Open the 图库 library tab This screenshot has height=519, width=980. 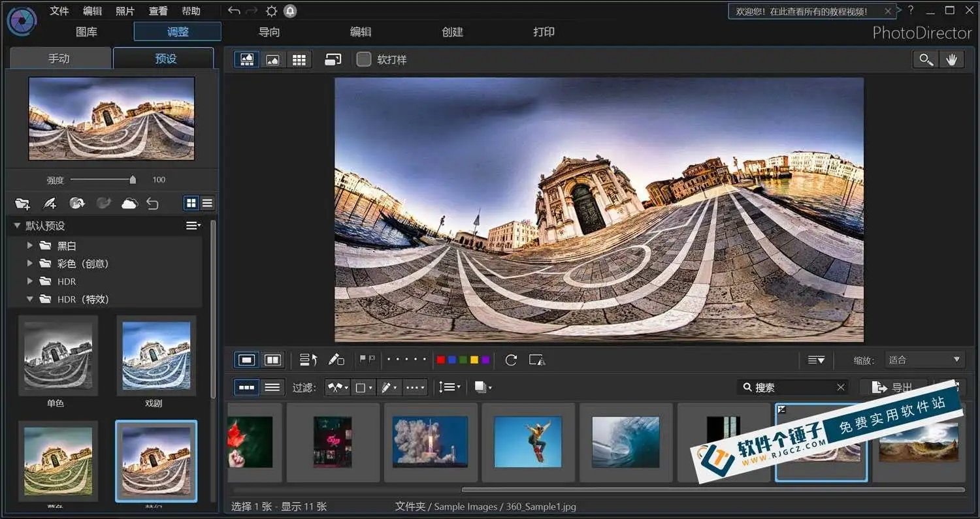pos(86,32)
